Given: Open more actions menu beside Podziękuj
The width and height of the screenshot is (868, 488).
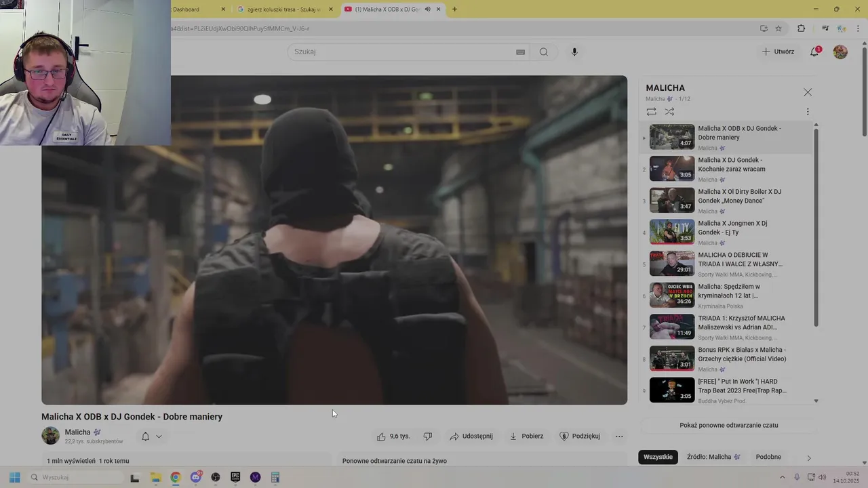Looking at the screenshot, I should [x=619, y=436].
